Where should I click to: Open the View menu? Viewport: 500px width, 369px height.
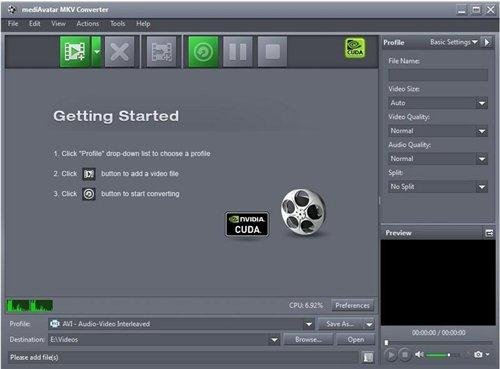click(58, 24)
